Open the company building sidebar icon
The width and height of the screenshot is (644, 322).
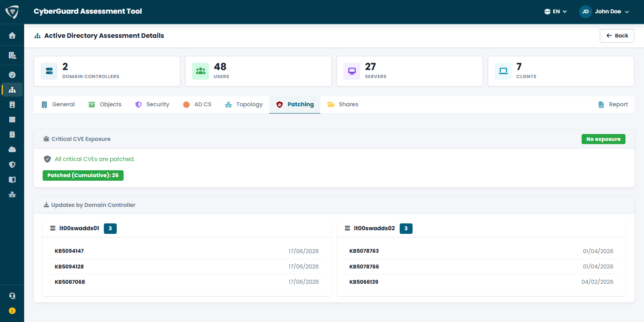coord(12,55)
